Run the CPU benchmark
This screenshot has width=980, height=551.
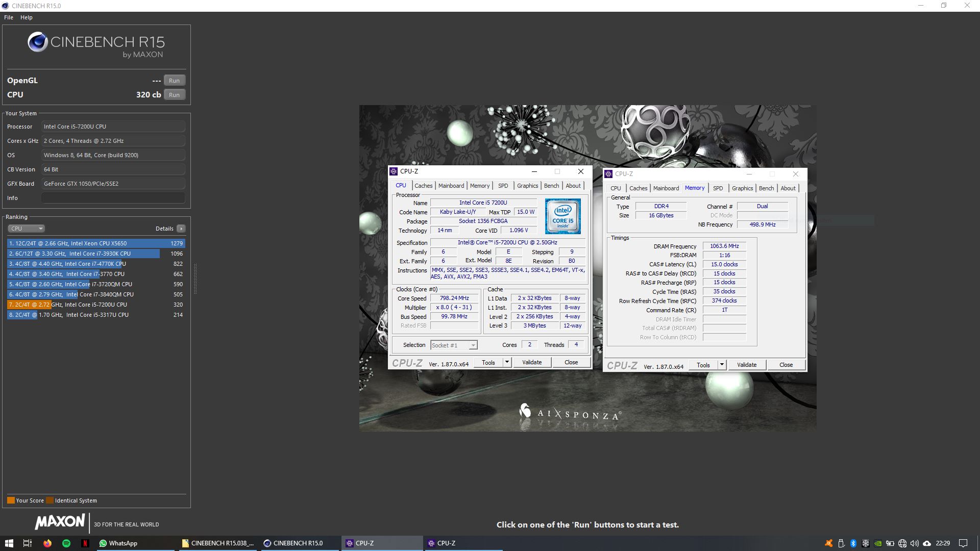174,95
